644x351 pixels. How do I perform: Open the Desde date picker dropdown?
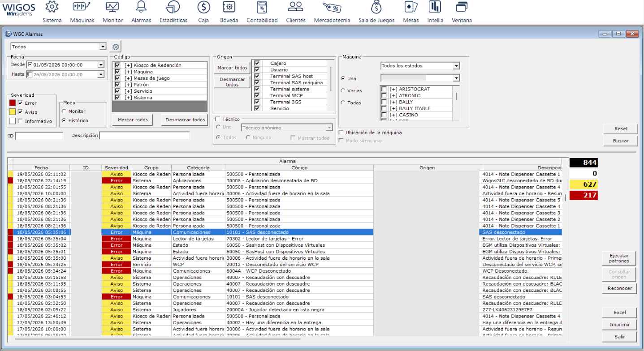pyautogui.click(x=100, y=65)
